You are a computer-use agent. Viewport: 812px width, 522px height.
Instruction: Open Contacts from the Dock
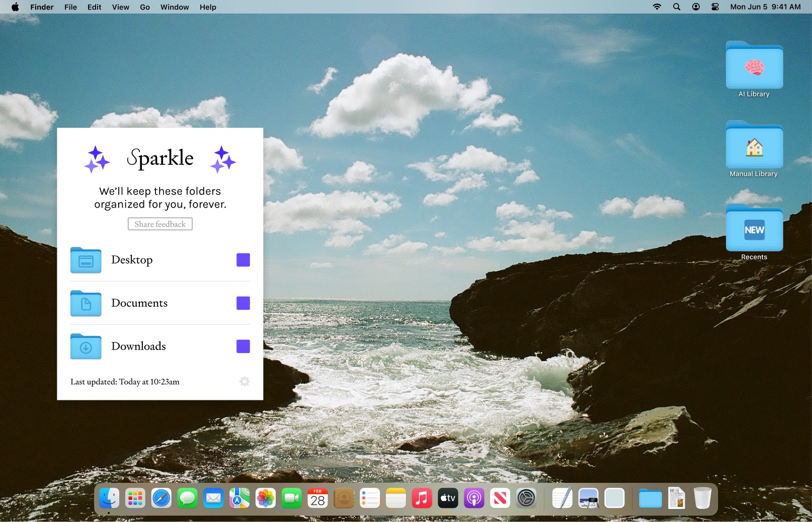coord(344,498)
